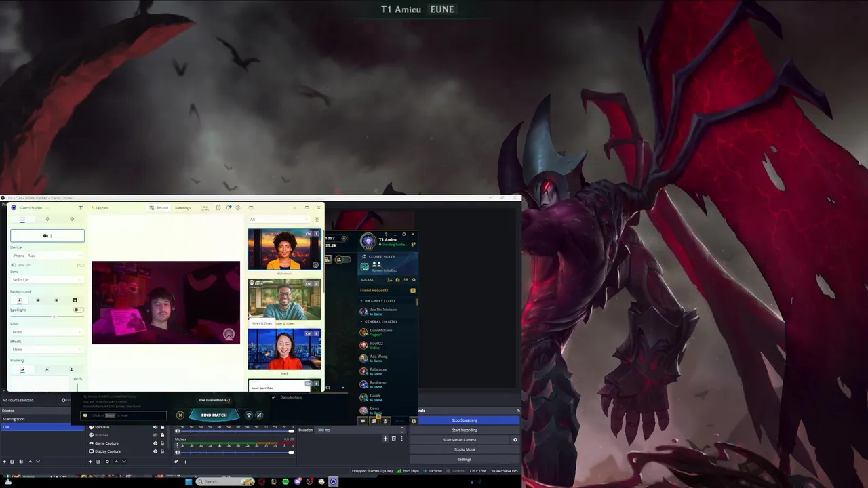Open the Filter dropdown set to None
The image size is (868, 488).
click(47, 332)
